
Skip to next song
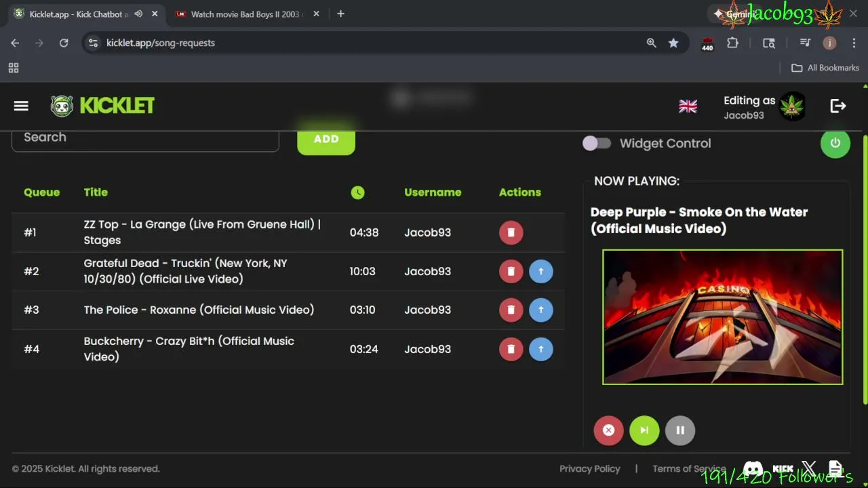(x=644, y=430)
